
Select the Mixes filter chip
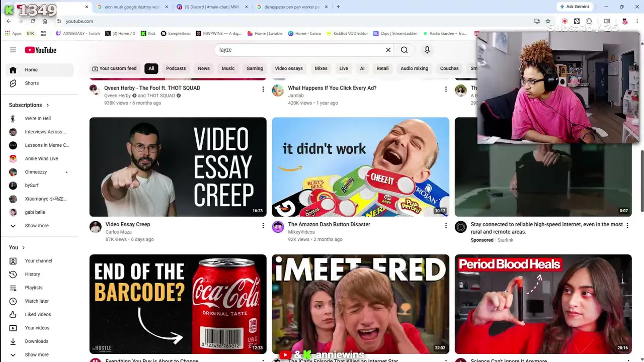tap(321, 68)
